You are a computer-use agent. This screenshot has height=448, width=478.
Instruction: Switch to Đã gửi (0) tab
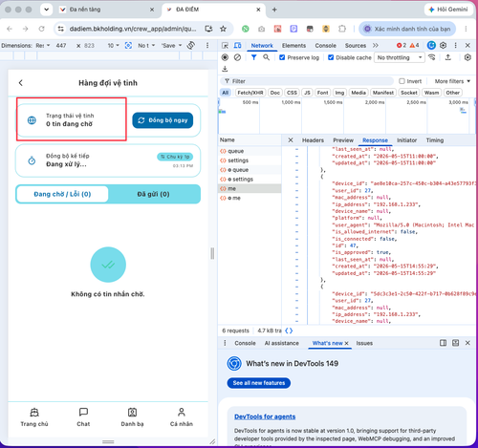[x=153, y=194]
